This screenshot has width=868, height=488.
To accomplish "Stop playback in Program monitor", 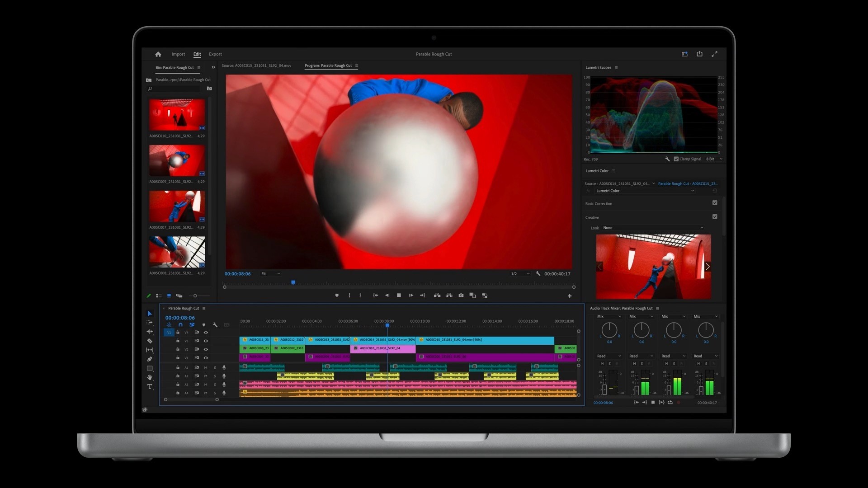I will coord(399,296).
